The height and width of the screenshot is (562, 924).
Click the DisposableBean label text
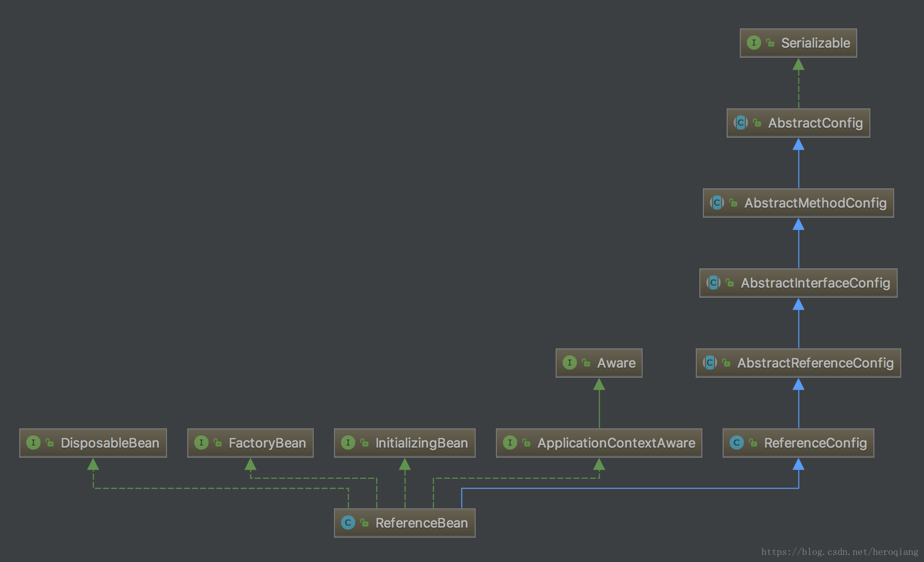point(110,443)
